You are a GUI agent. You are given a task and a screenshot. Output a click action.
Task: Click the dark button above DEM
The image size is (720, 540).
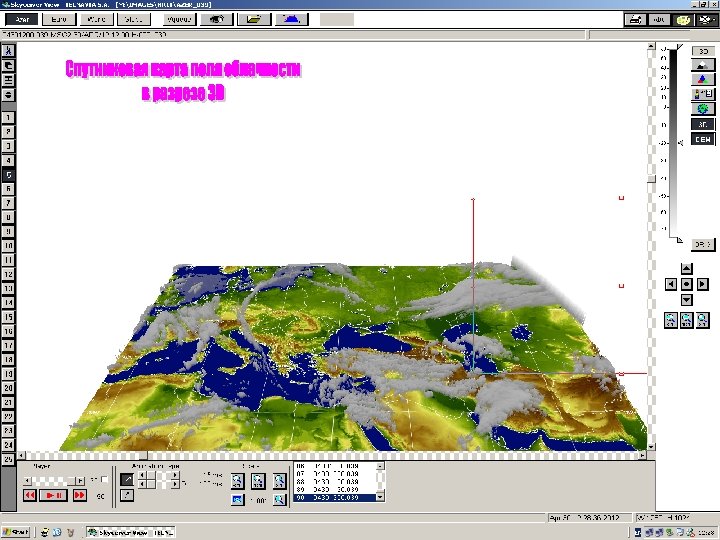[703, 124]
